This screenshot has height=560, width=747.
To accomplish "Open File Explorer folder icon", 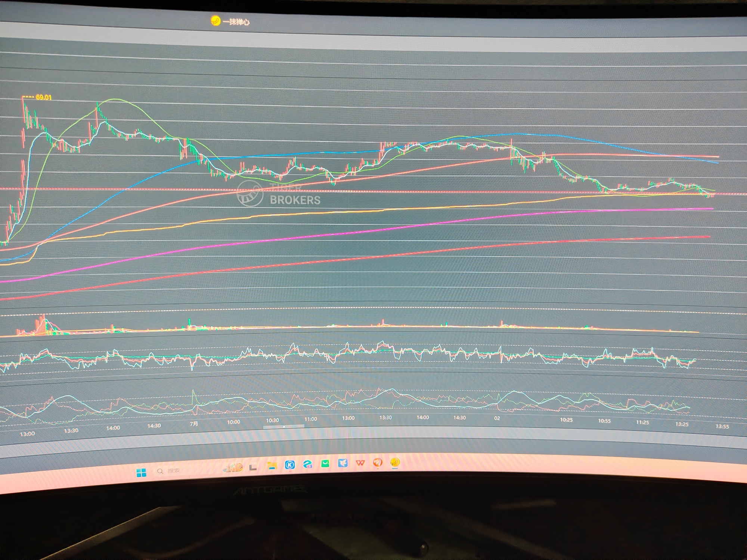I will pyautogui.click(x=272, y=465).
